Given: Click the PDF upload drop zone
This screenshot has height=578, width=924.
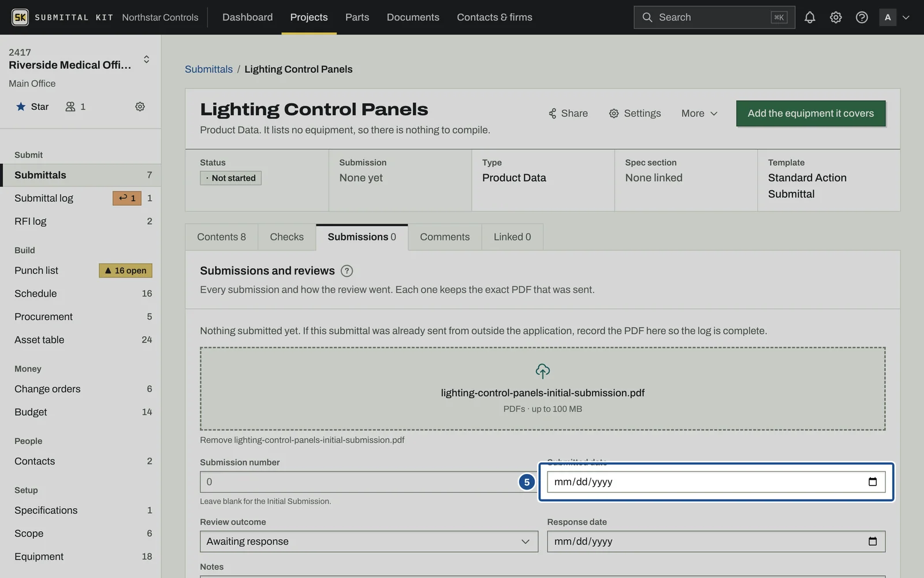Looking at the screenshot, I should [542, 388].
